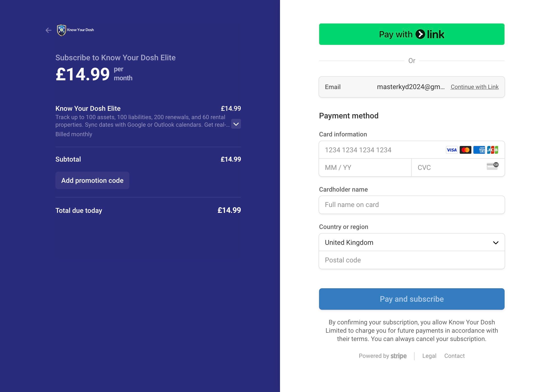Click the Mastercard icon
Viewport: 560px width, 392px height.
(x=465, y=150)
